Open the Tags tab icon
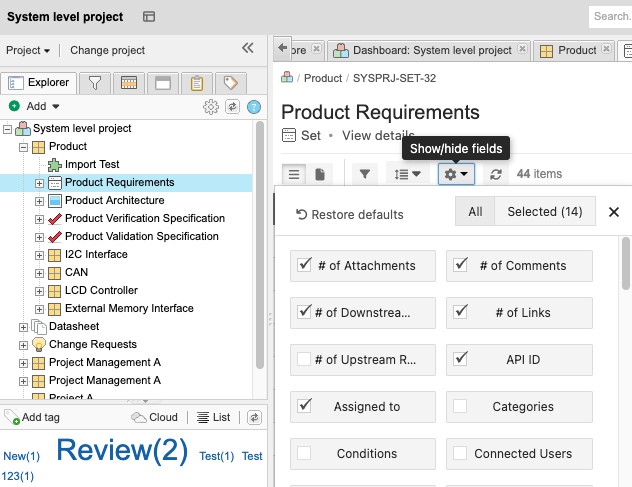 [231, 83]
